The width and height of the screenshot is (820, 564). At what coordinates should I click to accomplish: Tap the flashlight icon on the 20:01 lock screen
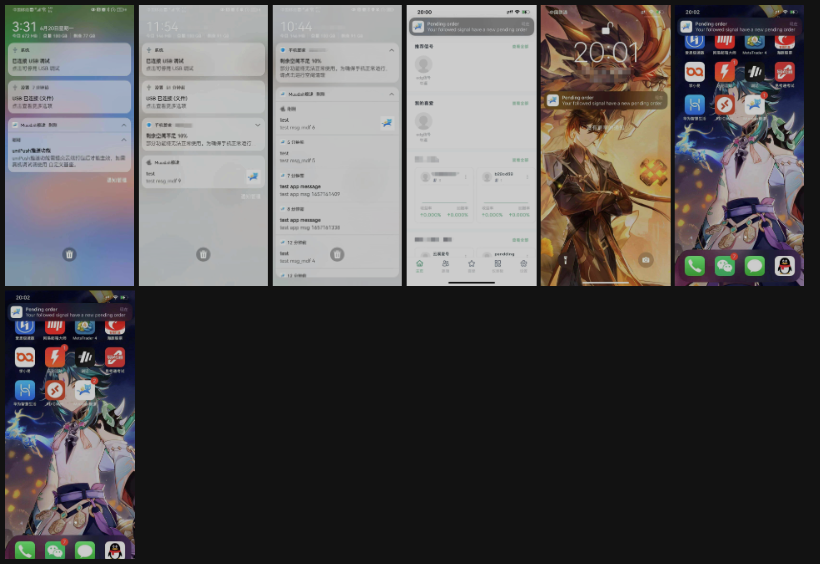coord(565,260)
